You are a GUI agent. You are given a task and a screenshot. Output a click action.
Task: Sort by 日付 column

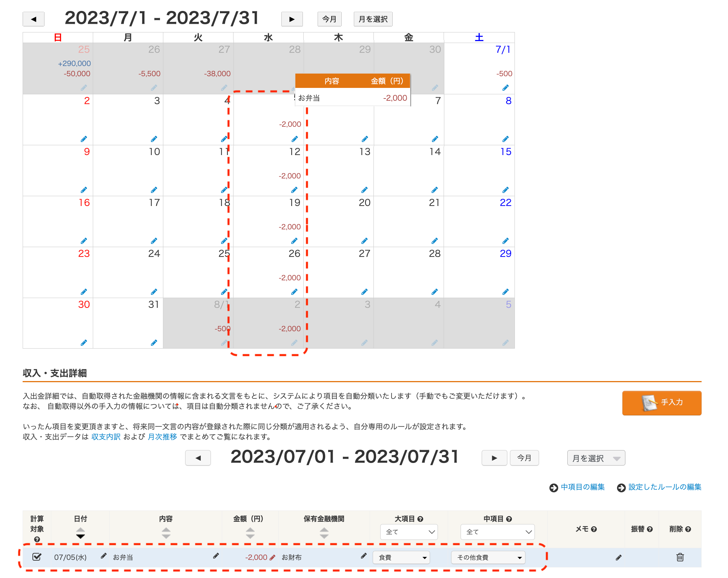80,533
